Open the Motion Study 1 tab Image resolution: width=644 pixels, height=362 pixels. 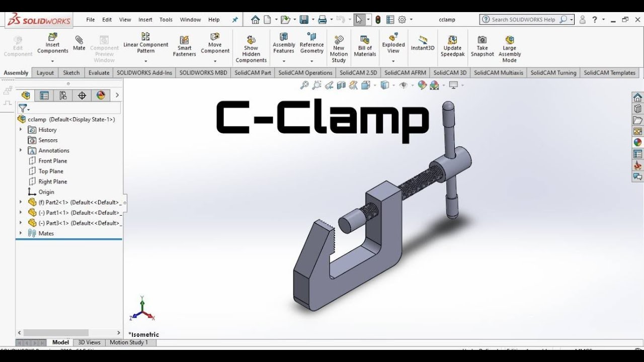[129, 342]
